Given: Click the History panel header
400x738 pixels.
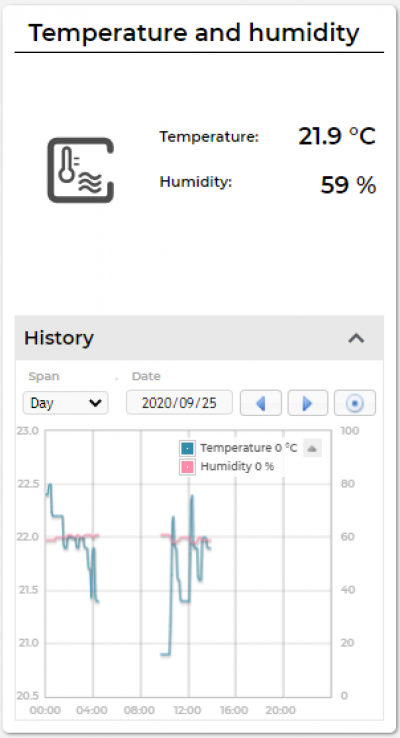Looking at the screenshot, I should point(200,338).
